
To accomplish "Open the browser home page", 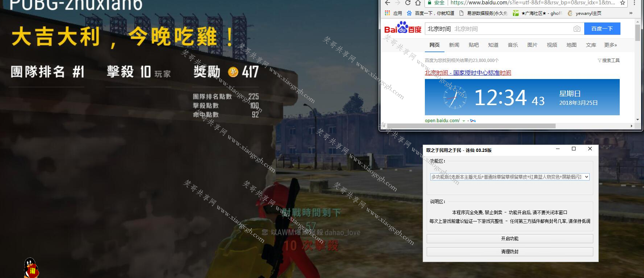I will click(x=418, y=3).
